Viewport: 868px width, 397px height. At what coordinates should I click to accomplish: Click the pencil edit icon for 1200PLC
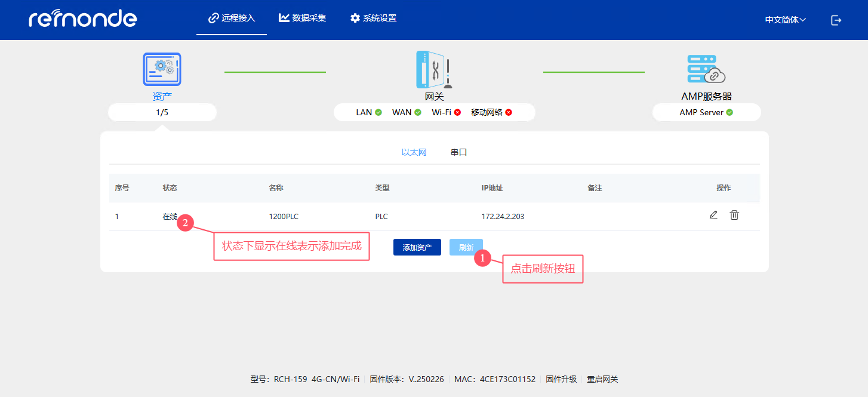[x=713, y=216]
